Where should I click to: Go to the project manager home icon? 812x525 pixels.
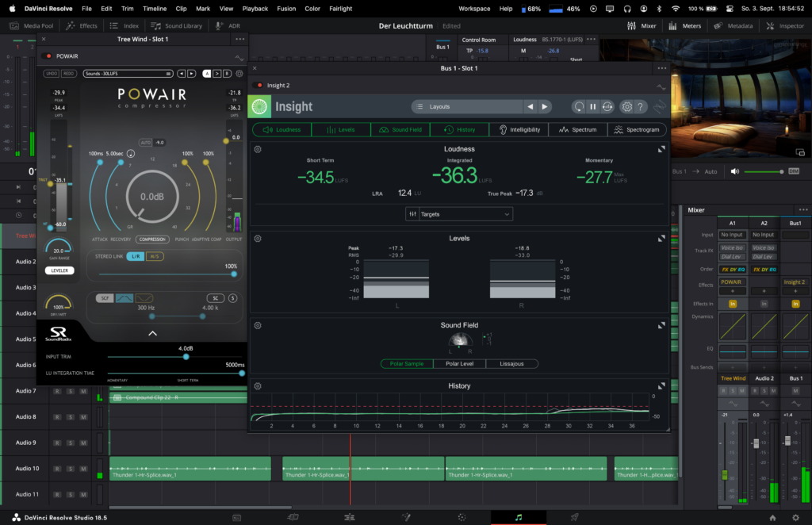772,518
